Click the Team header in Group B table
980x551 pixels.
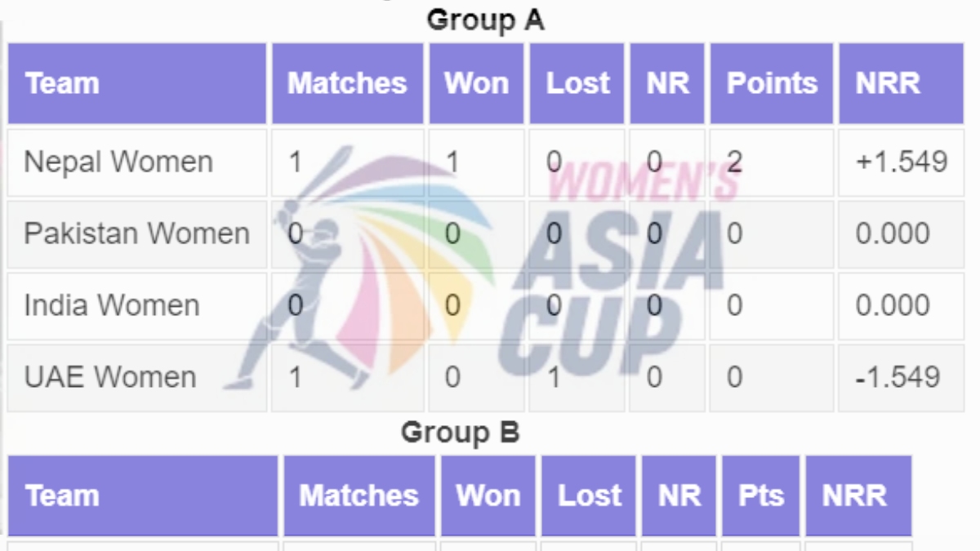tap(62, 495)
